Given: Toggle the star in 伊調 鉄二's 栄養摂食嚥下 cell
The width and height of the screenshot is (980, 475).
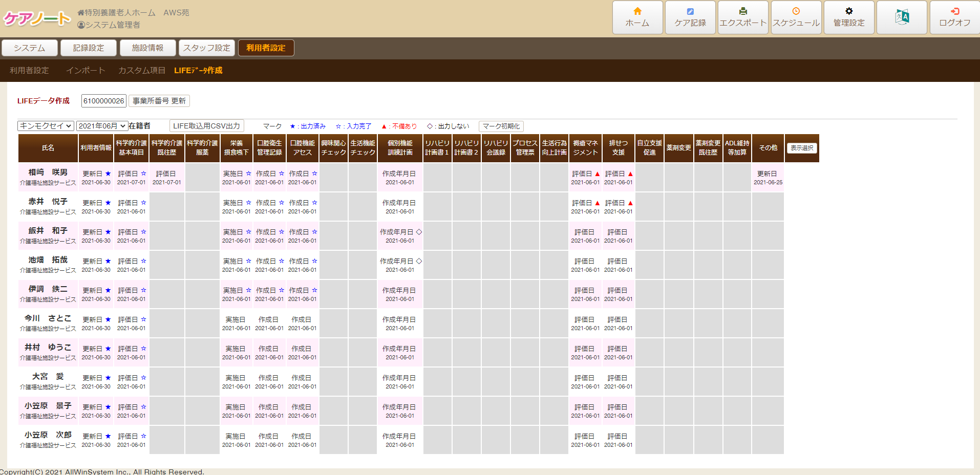Looking at the screenshot, I should pos(248,290).
